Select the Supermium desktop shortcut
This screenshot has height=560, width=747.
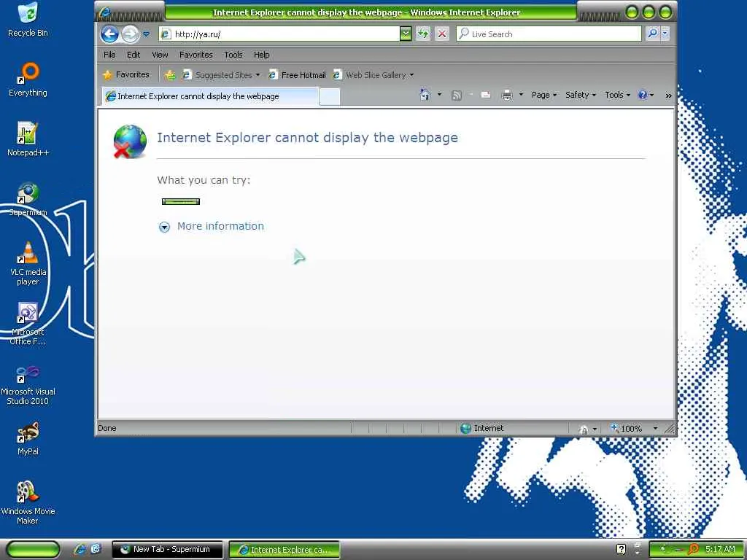28,200
